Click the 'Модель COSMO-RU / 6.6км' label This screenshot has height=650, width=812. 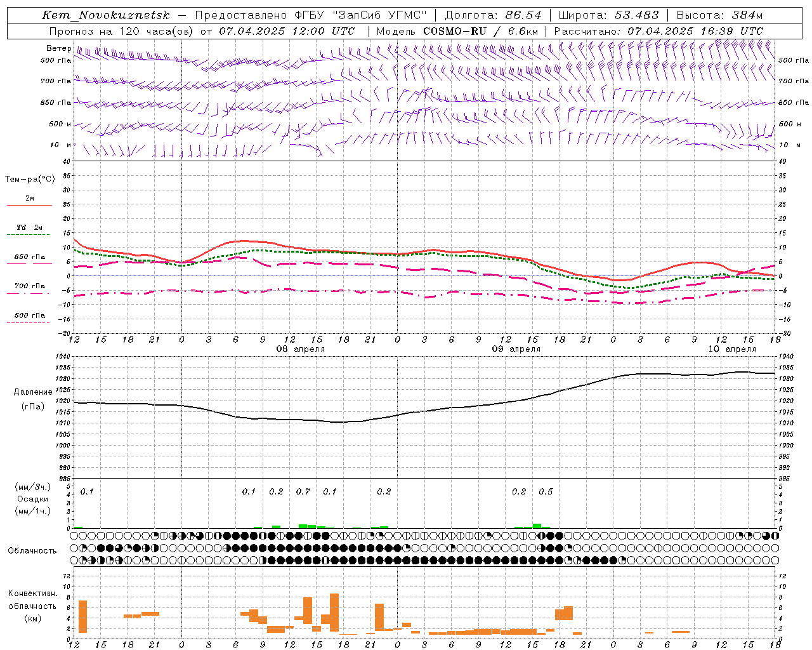457,31
